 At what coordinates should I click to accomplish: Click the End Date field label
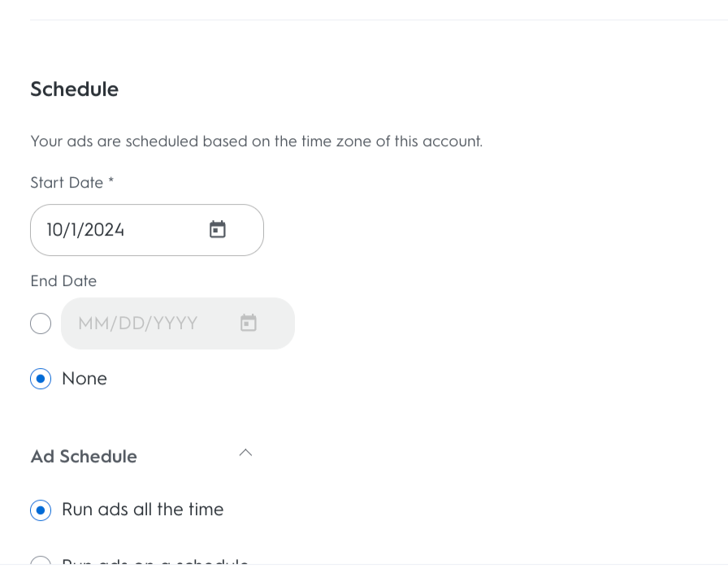point(63,281)
